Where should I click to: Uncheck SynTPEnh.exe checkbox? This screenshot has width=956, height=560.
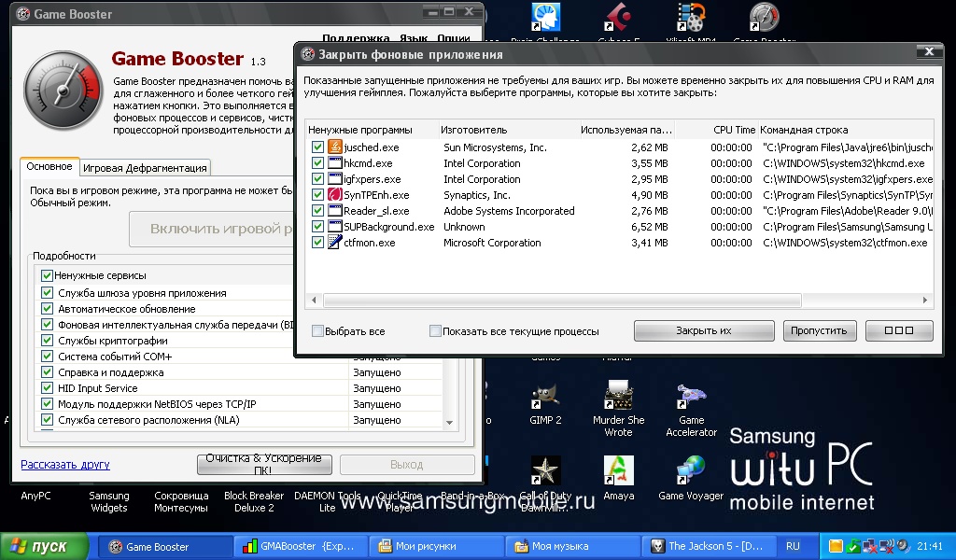pos(317,194)
